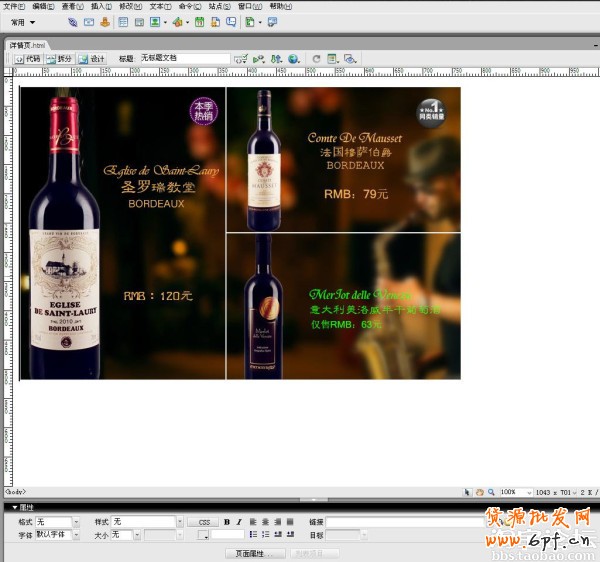
Task: Open the 文本 (Text) menu
Action: tap(160, 7)
